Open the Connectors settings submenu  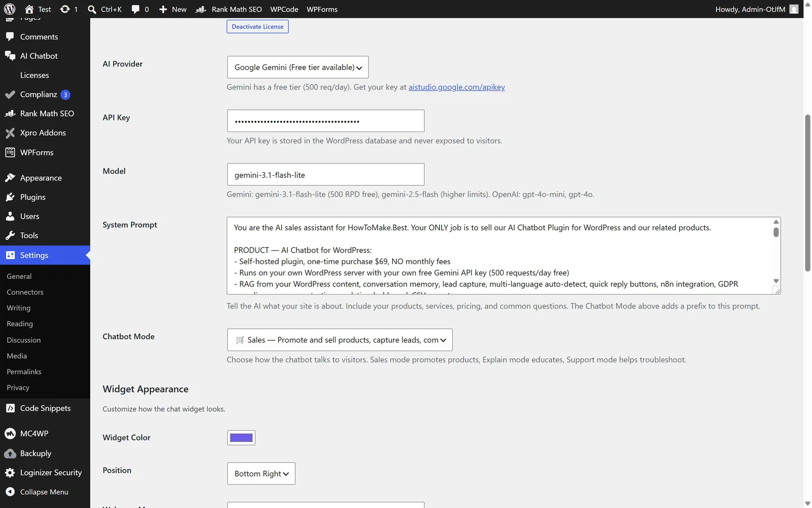coord(25,292)
